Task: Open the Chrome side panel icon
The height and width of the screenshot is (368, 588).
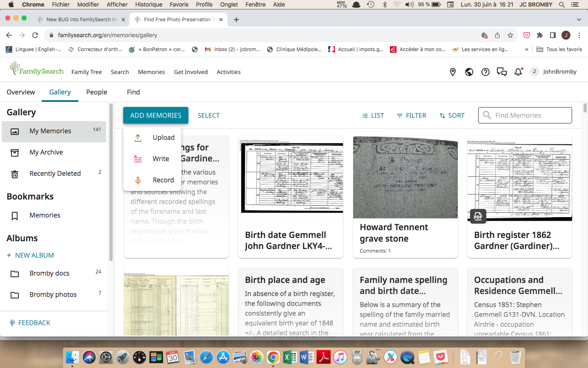Action: point(553,35)
